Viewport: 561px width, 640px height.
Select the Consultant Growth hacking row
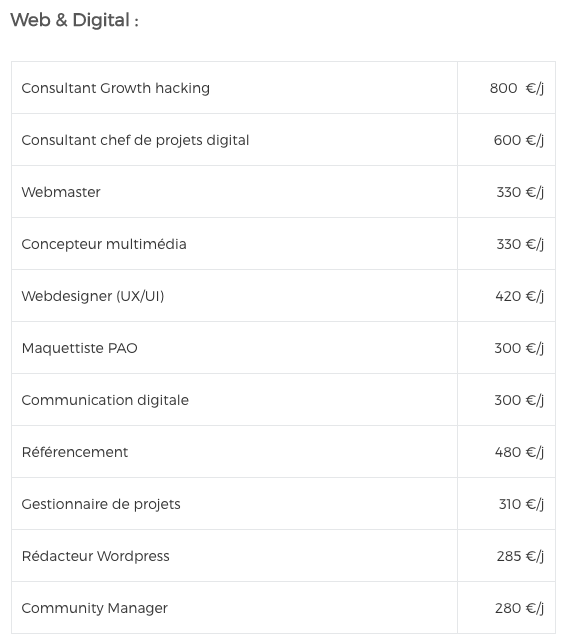(283, 88)
